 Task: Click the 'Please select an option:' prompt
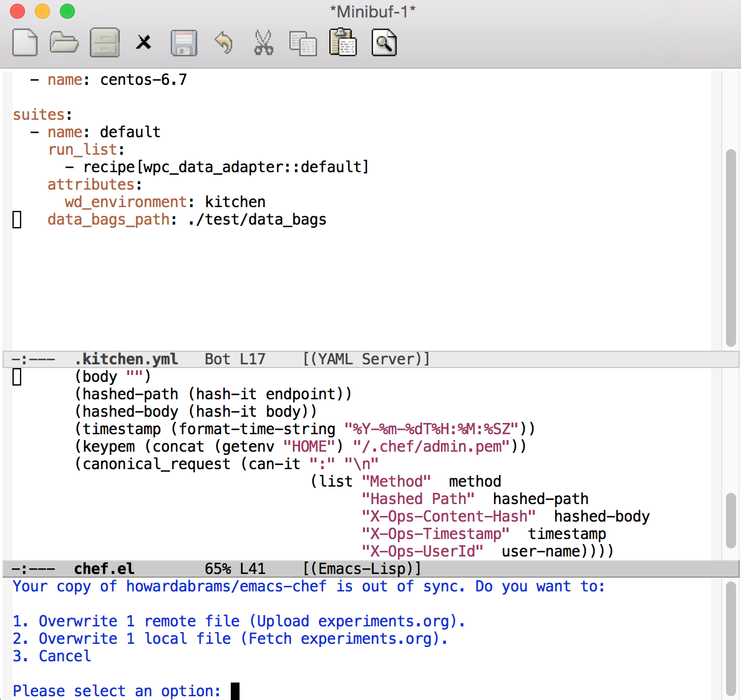click(x=117, y=691)
